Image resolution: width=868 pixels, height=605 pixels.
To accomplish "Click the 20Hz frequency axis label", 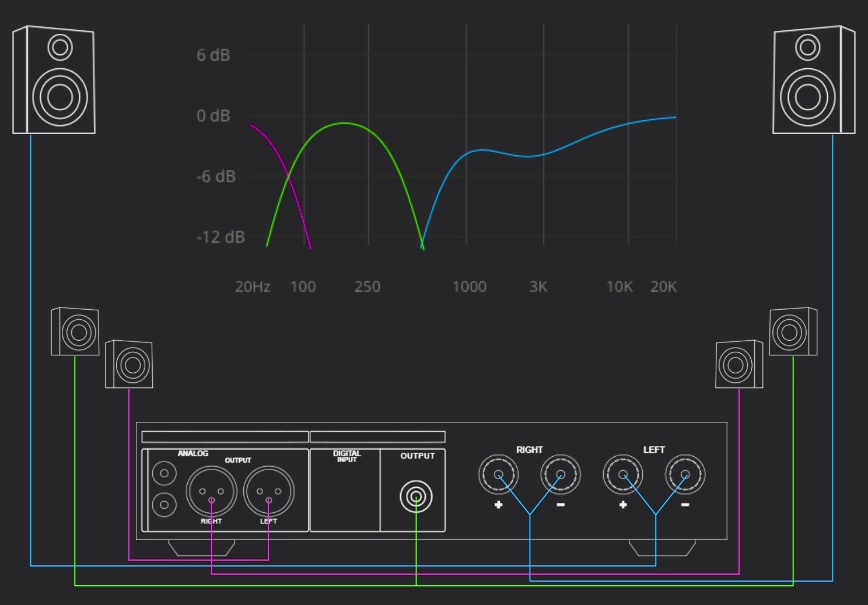I will pos(253,286).
